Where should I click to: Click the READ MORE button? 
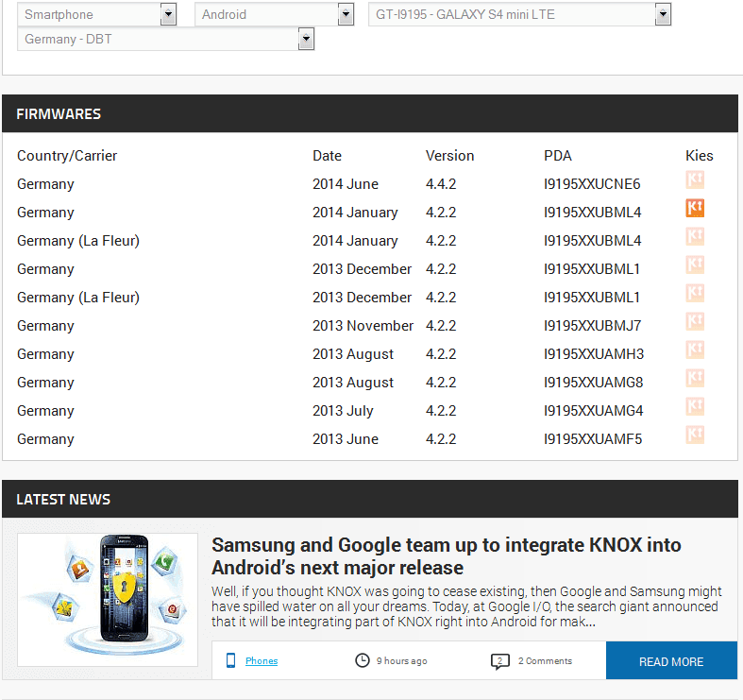tap(671, 661)
